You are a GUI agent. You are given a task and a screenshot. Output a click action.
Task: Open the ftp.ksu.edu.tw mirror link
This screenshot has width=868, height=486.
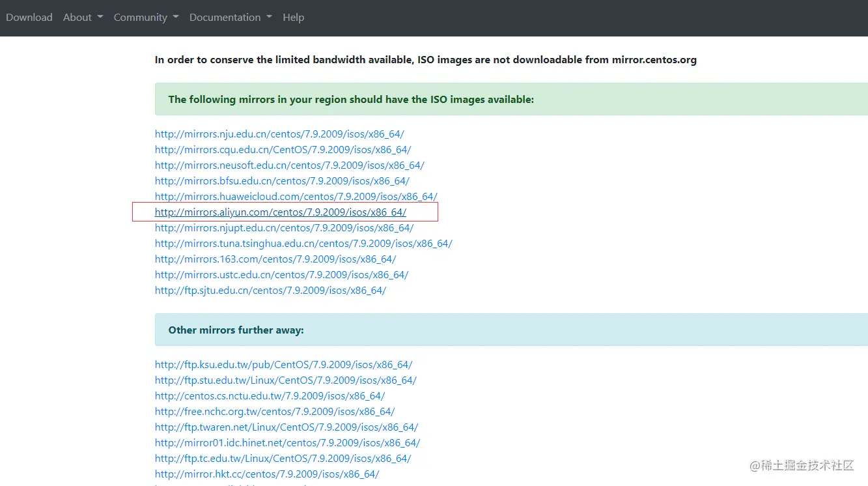[283, 365]
